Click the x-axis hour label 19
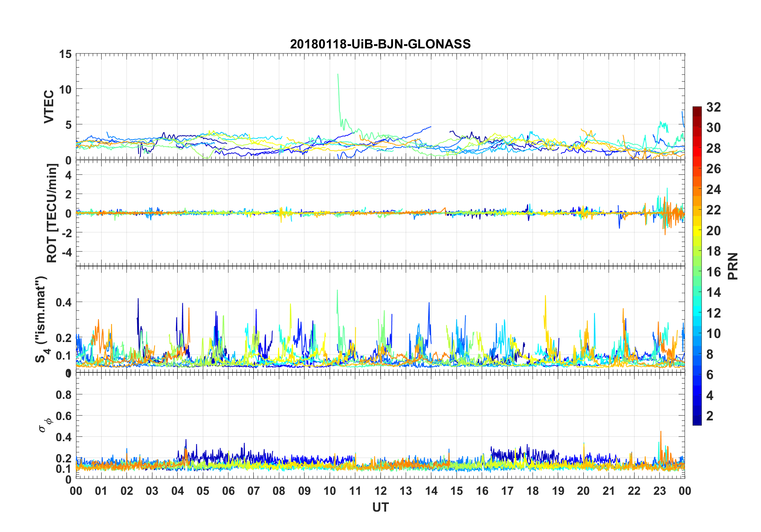 tap(558, 491)
